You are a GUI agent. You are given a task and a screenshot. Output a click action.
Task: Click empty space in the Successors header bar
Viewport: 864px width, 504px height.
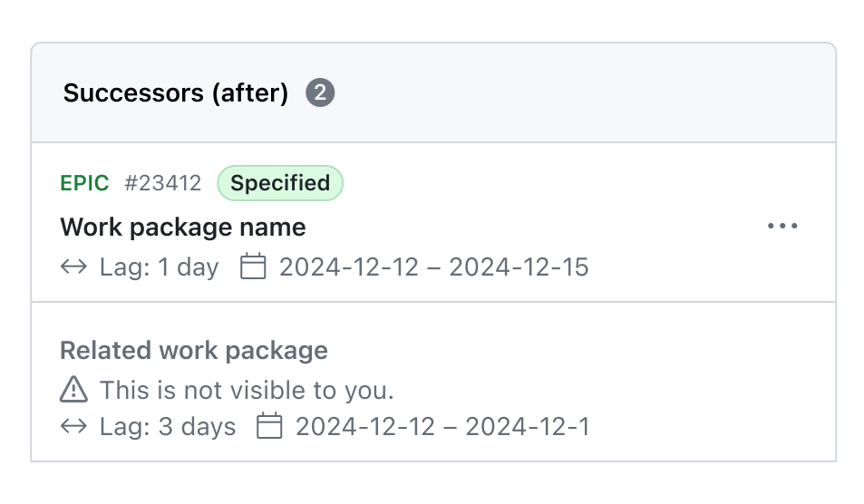pyautogui.click(x=580, y=92)
